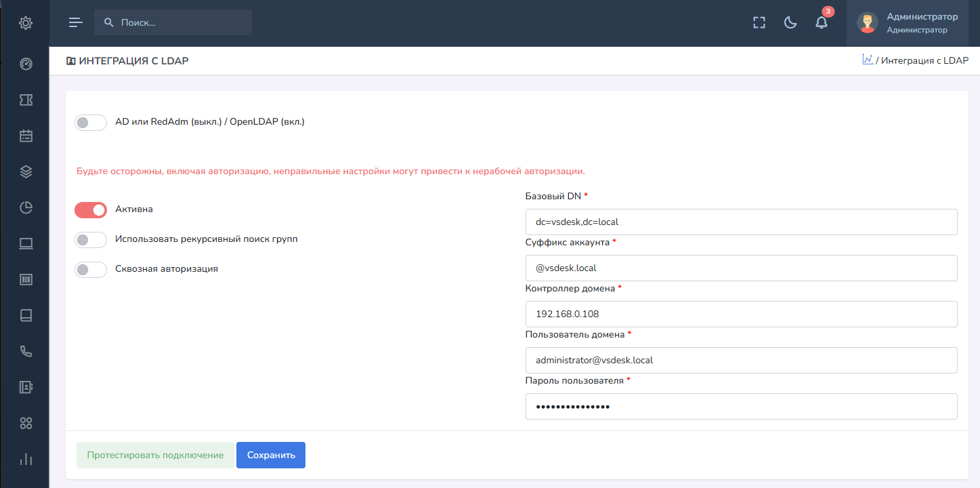Click the Базовый DN input field

pos(741,222)
